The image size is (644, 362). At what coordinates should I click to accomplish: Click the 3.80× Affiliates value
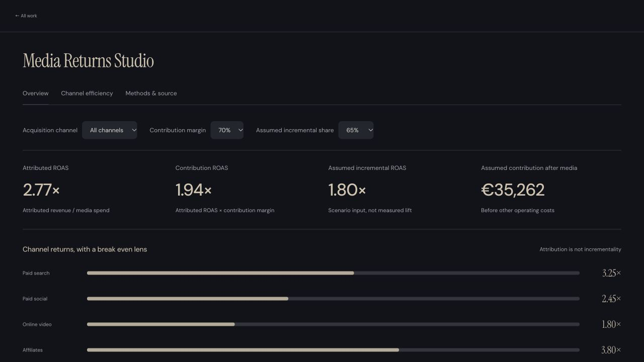click(611, 350)
